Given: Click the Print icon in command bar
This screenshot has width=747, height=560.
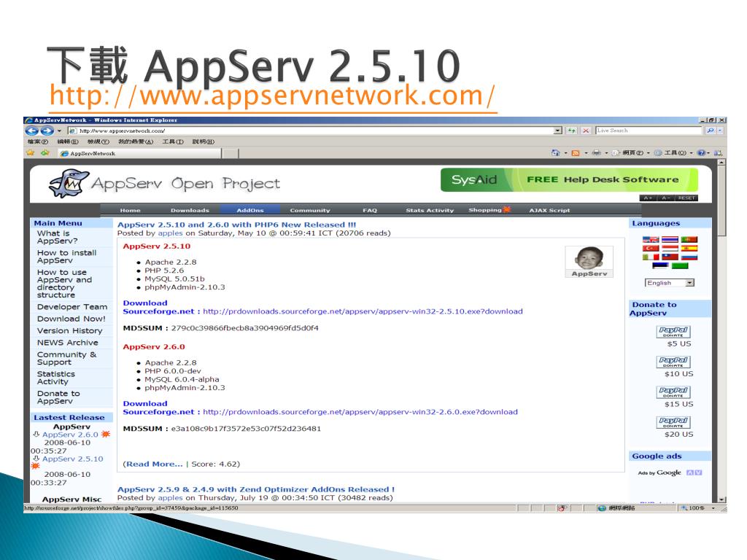Looking at the screenshot, I should (597, 153).
